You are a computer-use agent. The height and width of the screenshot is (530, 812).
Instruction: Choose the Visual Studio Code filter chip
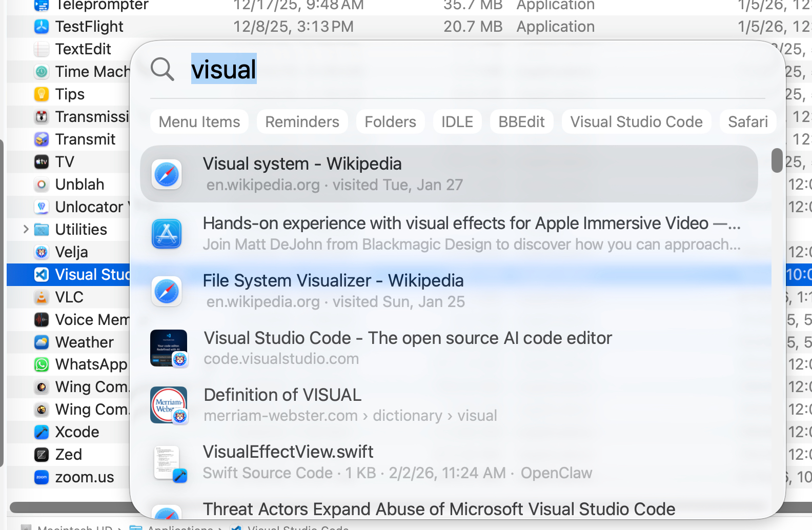point(636,122)
